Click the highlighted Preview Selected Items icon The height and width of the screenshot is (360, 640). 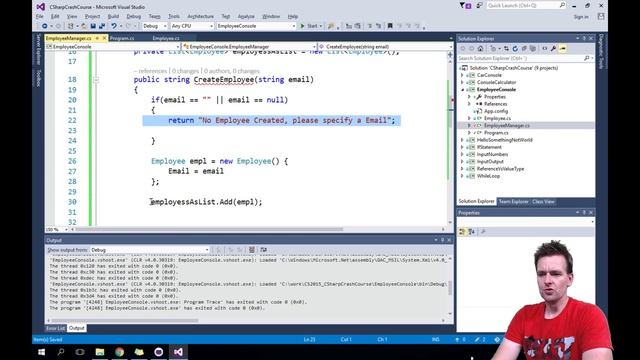[x=562, y=49]
